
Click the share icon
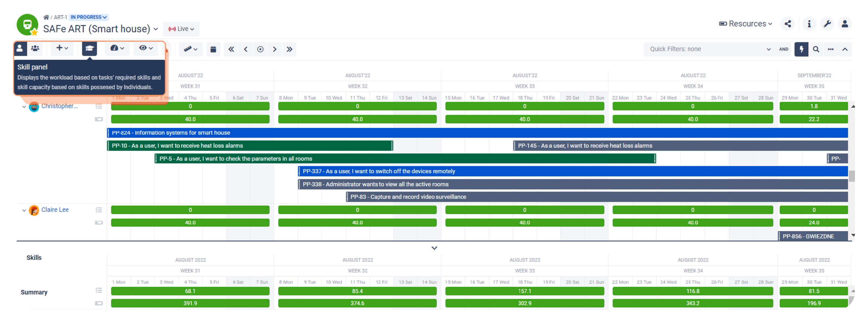[788, 24]
